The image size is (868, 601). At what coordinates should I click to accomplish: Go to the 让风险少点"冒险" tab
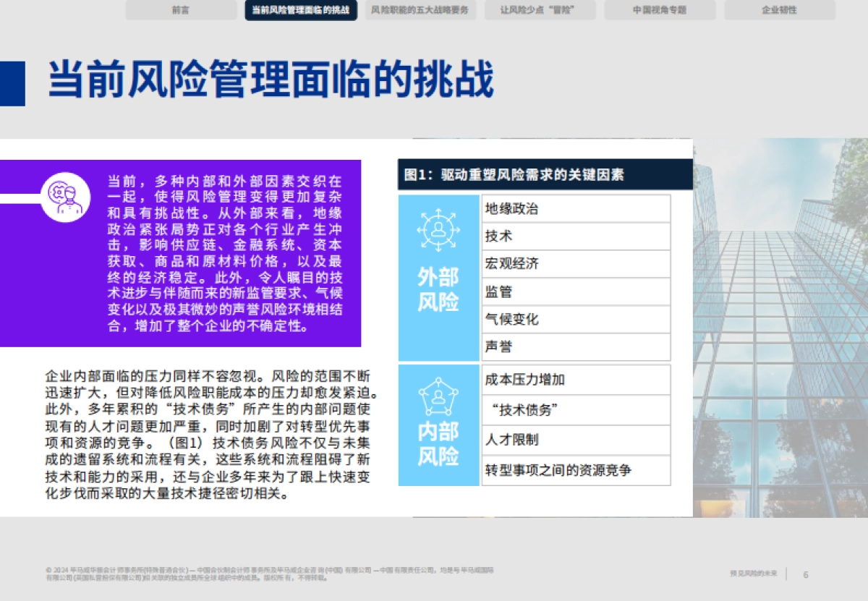click(x=540, y=10)
